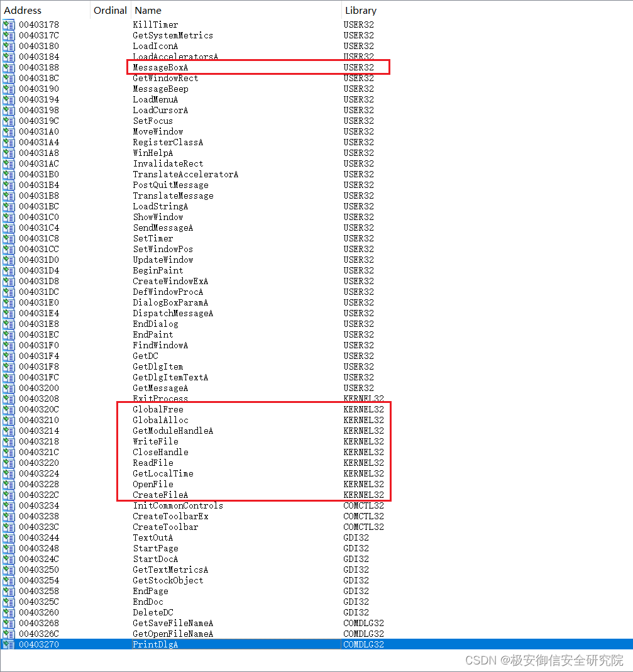Click the import icon beside address 00403200
Viewport: 633px width, 672px height.
9,388
